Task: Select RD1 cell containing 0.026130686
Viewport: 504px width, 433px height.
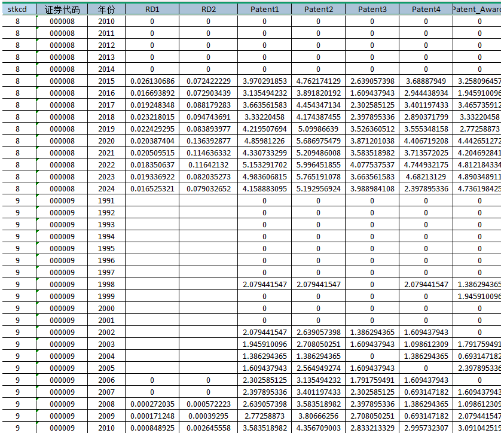Action: coord(152,81)
